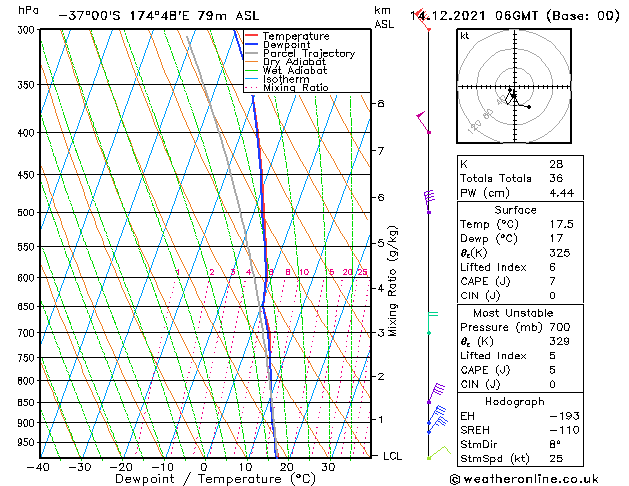Click the 500 hPa pressure axis label
The image size is (629, 486).
click(x=26, y=213)
